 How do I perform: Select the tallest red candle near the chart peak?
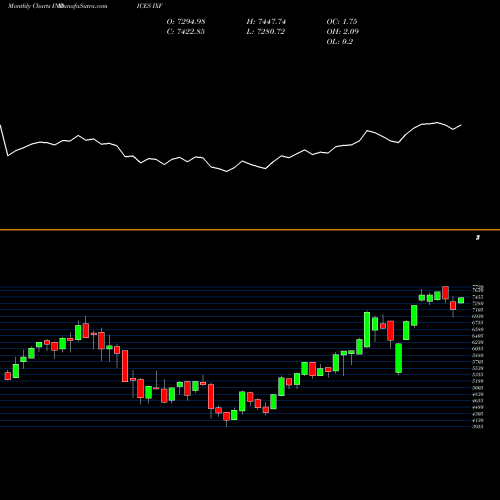[x=445, y=293]
